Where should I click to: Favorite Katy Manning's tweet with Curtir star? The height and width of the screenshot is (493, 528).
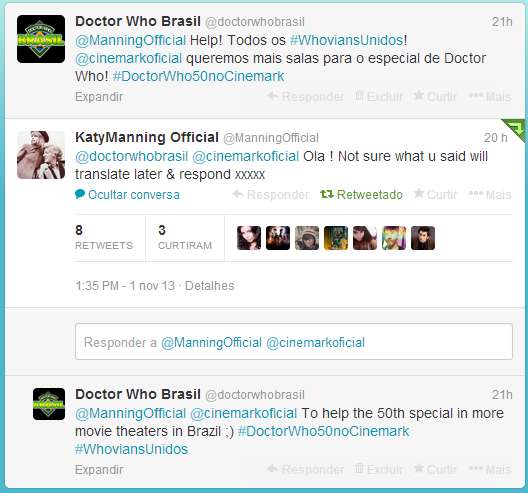pyautogui.click(x=435, y=194)
